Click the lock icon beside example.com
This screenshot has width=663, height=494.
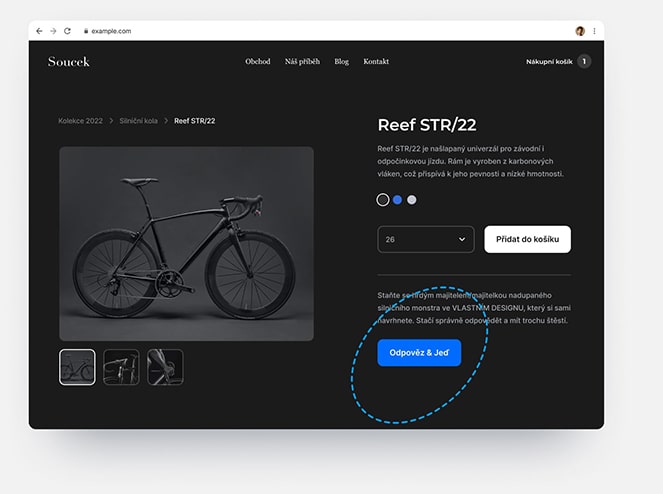tap(86, 31)
